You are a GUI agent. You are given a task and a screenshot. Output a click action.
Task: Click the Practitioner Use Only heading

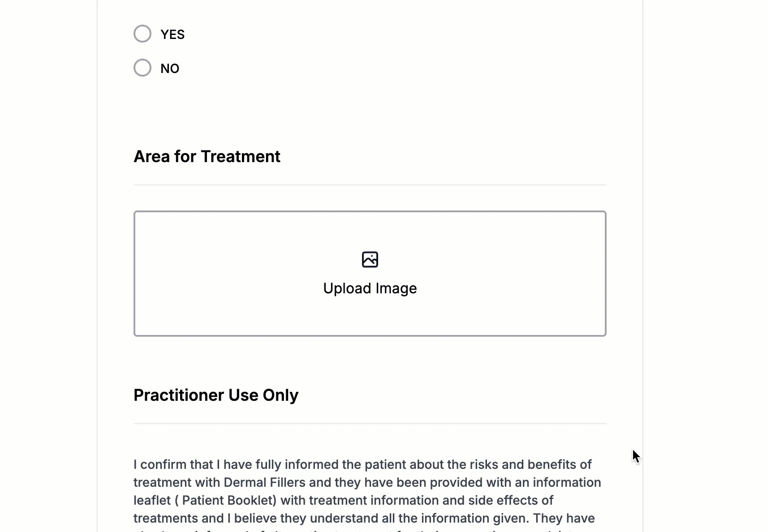[x=216, y=395]
